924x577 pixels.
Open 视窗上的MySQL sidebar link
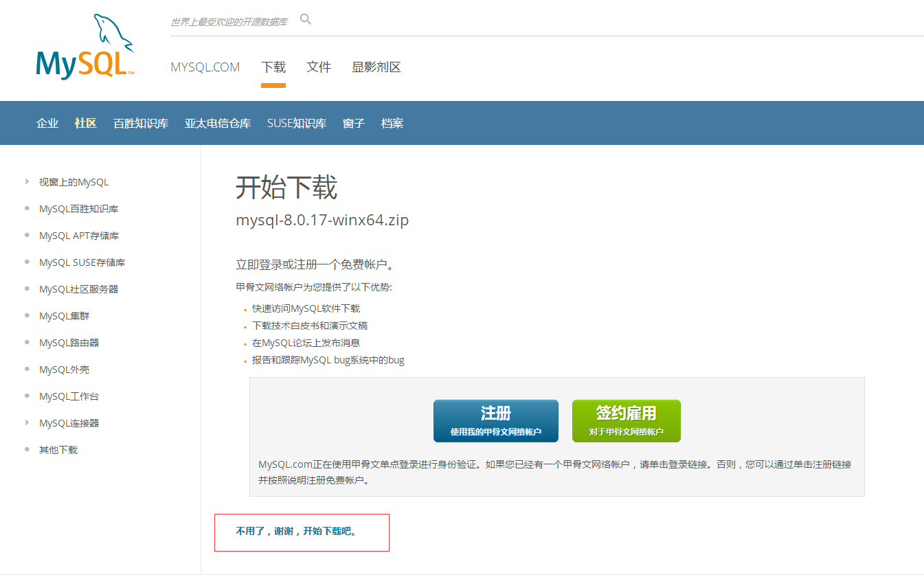(x=74, y=182)
